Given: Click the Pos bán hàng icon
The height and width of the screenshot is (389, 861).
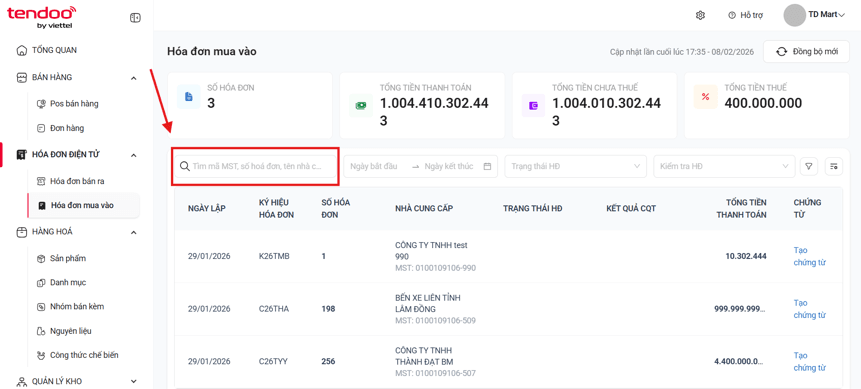Looking at the screenshot, I should (x=40, y=103).
